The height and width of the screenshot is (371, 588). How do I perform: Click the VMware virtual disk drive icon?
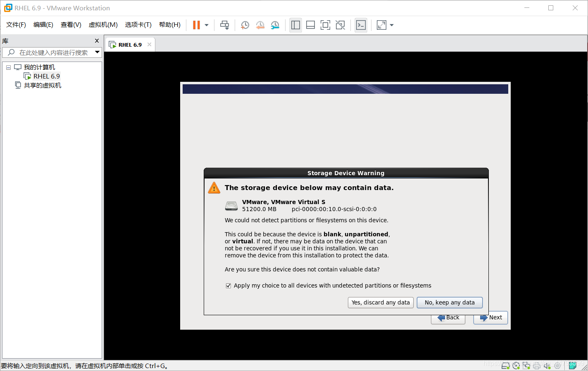231,206
